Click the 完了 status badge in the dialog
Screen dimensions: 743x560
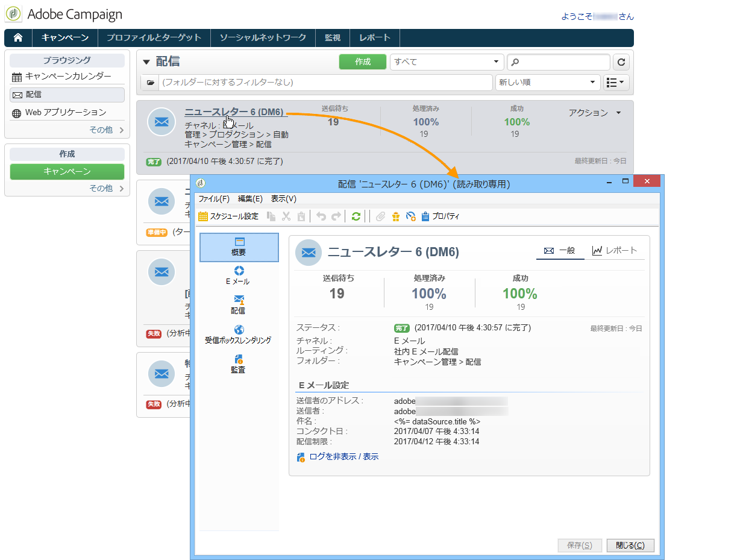pos(402,328)
